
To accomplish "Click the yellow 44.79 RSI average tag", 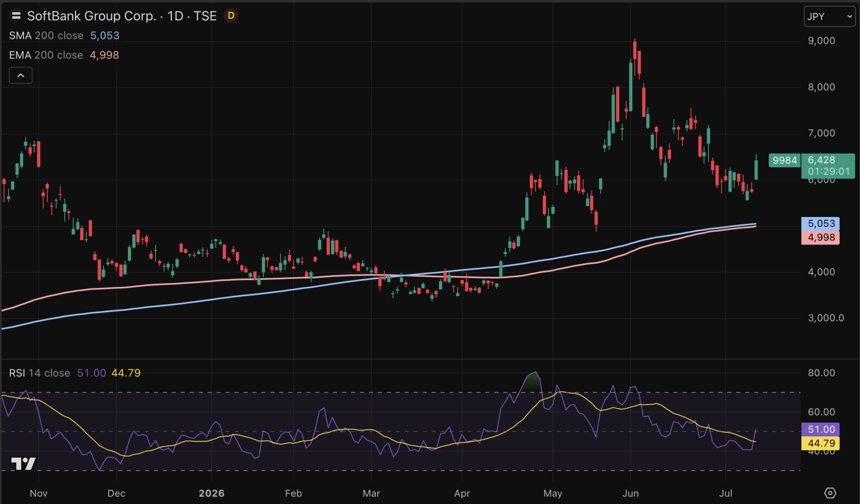I will pyautogui.click(x=821, y=443).
